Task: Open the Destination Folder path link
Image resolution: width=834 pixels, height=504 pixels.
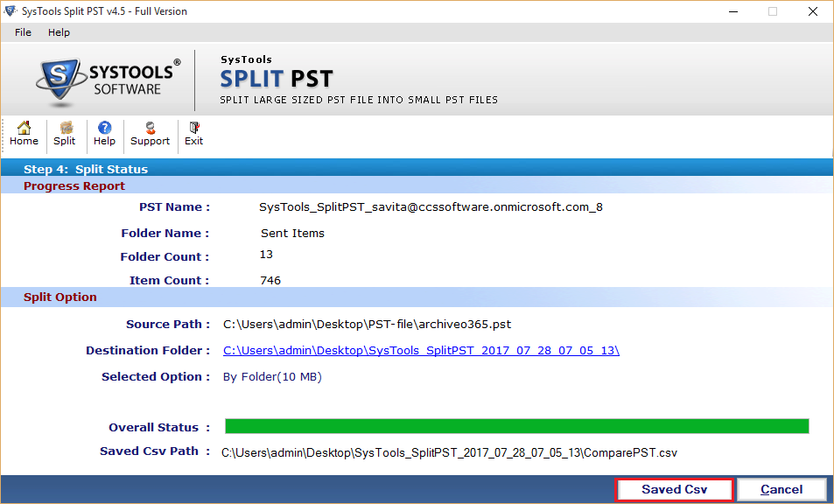Action: (x=421, y=351)
